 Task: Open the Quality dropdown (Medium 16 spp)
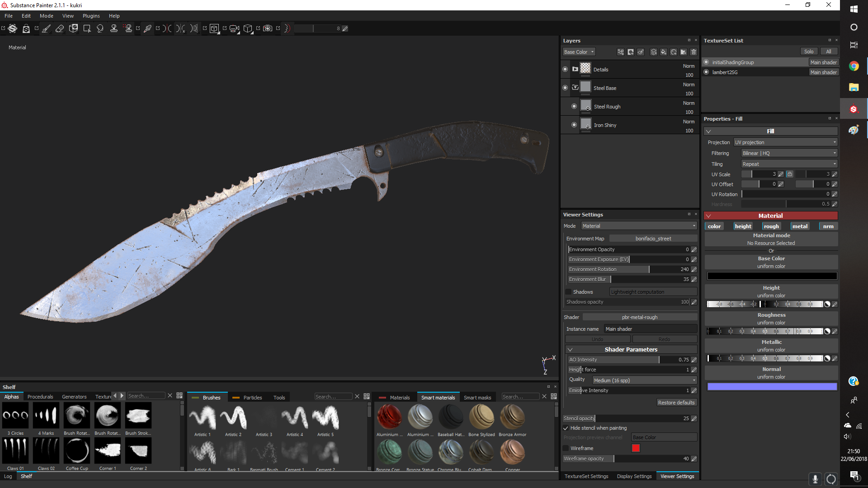645,380
